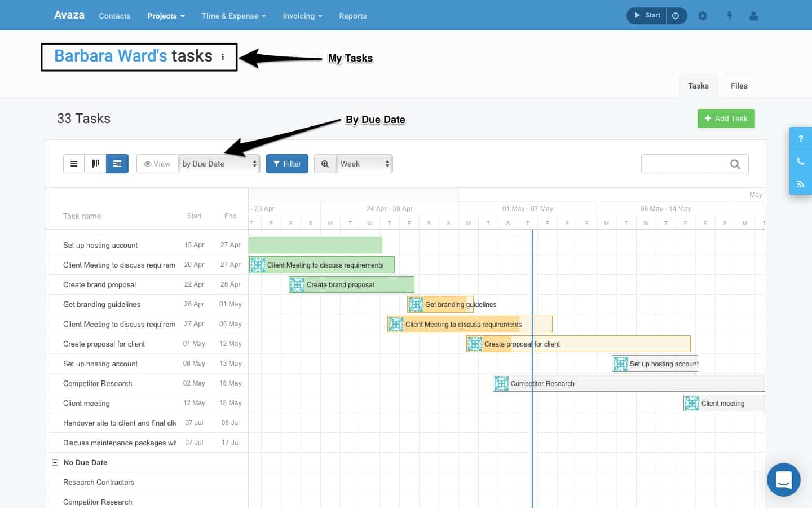Open the settings gear
This screenshot has width=812, height=508.
click(703, 16)
